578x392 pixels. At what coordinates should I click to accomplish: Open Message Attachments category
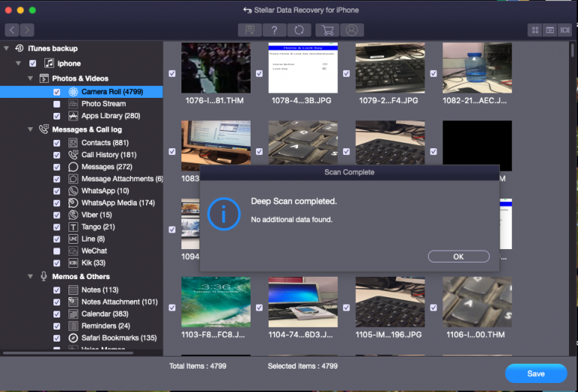click(x=122, y=178)
